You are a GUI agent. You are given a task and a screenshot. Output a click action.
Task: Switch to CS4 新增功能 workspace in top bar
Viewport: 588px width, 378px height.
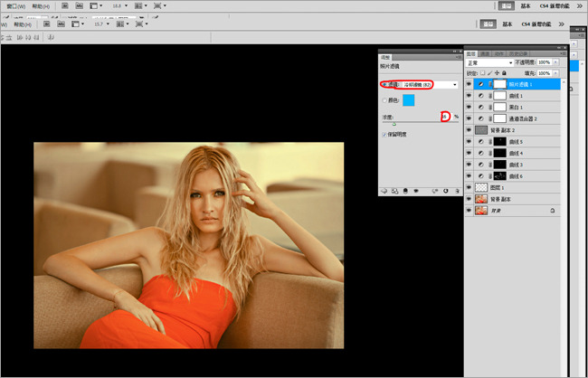(x=555, y=6)
